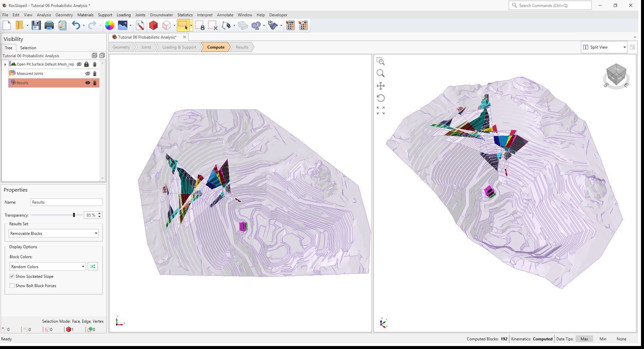Open the Split View layout dropdown

coord(604,47)
